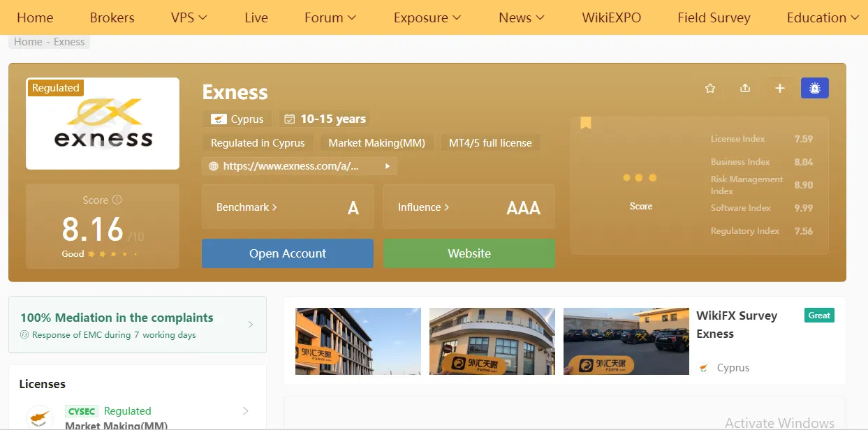Click the green Website button
The height and width of the screenshot is (430, 868).
pos(469,253)
